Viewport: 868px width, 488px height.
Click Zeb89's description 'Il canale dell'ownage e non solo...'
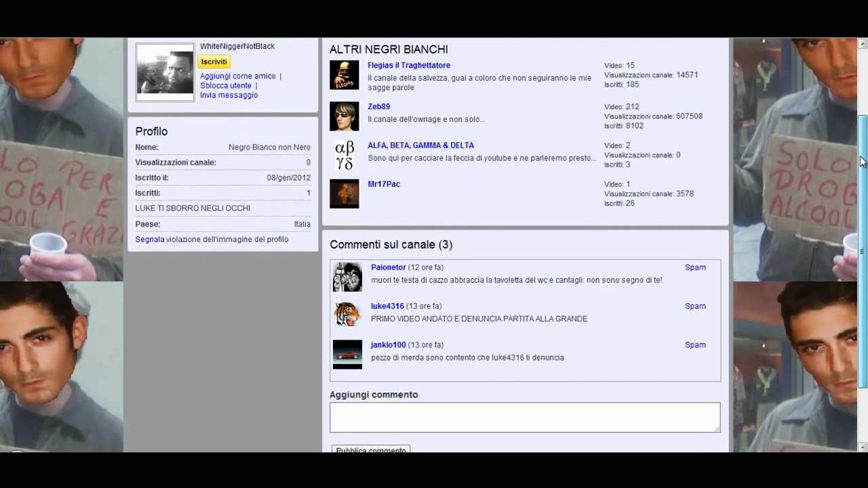click(x=427, y=120)
